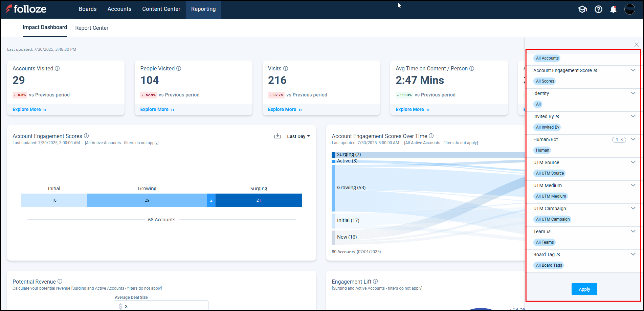Remove the Human/Bot filter count badge

[622, 139]
